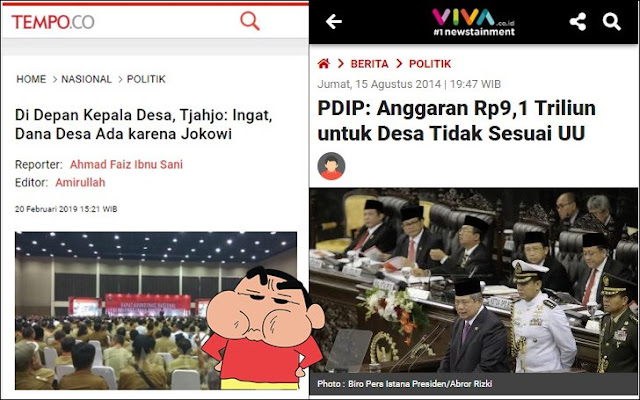Click the TEMPO.CO logo
Viewport: 640px width, 400px height.
coord(53,22)
